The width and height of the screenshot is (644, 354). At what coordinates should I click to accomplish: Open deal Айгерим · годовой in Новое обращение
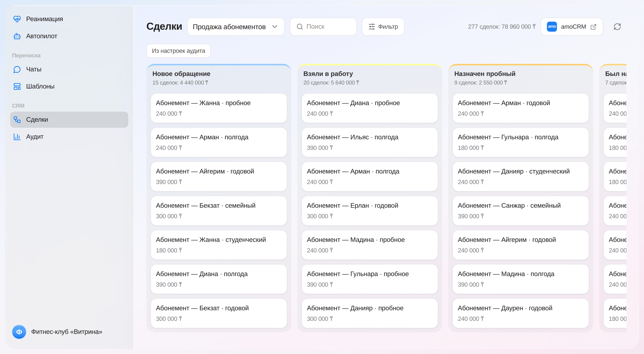click(x=219, y=176)
